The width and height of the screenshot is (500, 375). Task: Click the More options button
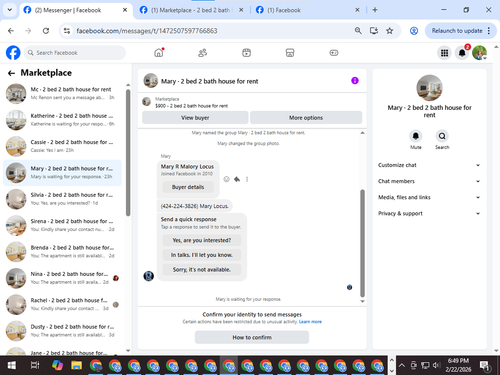pyautogui.click(x=306, y=118)
